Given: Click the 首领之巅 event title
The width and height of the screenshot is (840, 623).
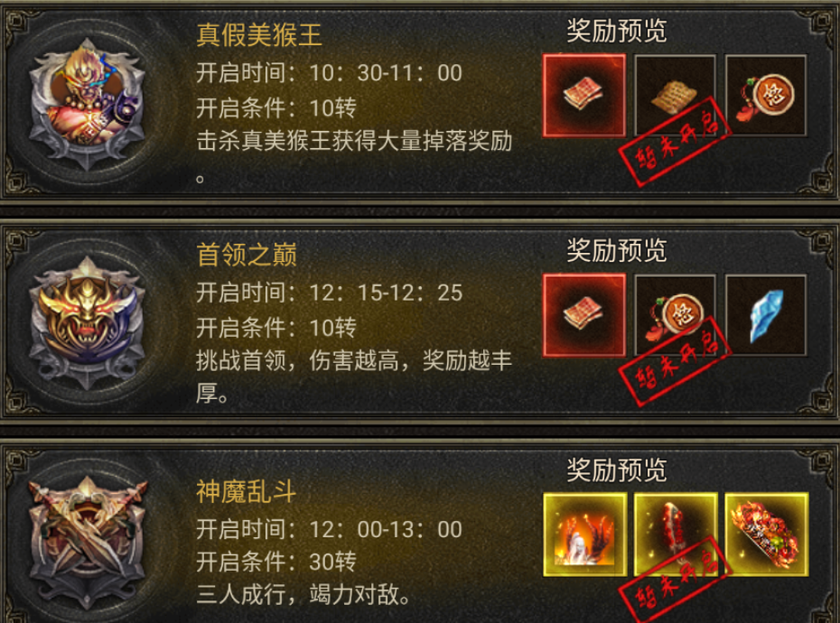Looking at the screenshot, I should [247, 254].
